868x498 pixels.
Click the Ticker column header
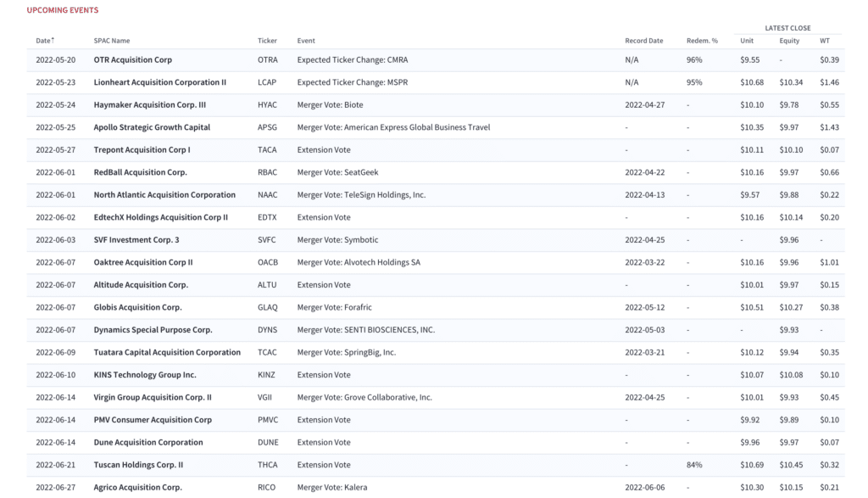(x=267, y=41)
